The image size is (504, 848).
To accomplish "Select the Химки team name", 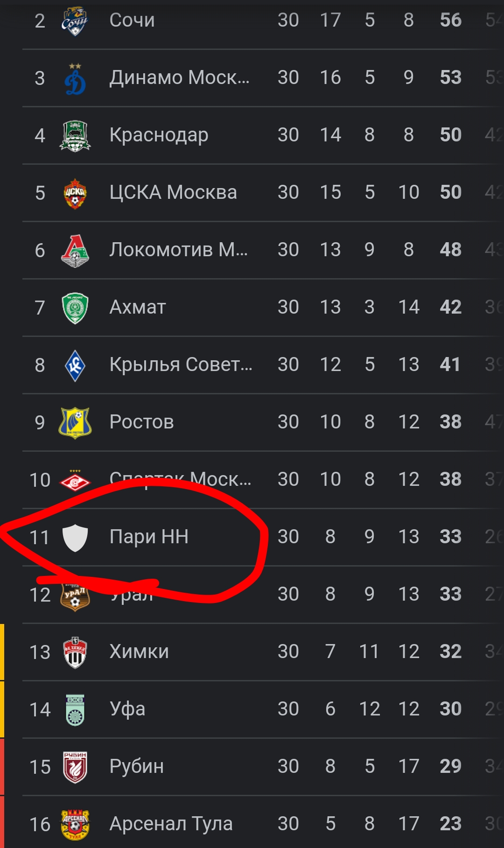I will [x=139, y=652].
